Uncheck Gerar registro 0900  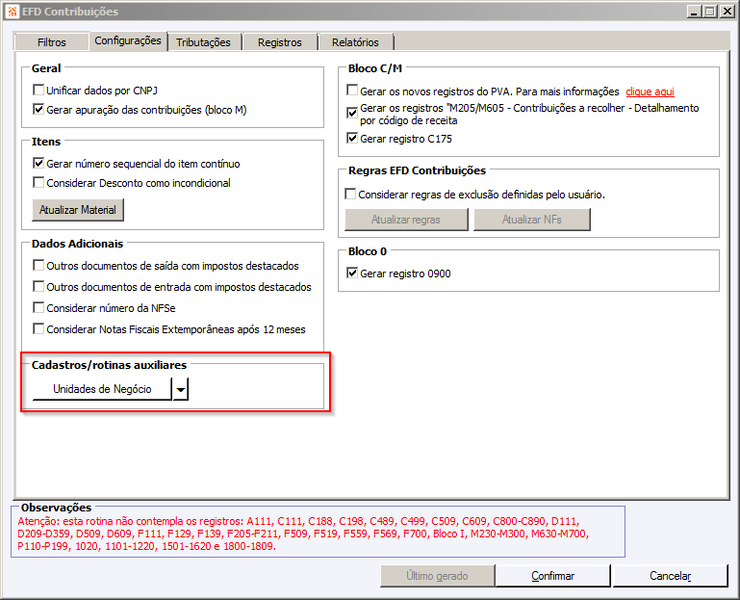(x=352, y=273)
